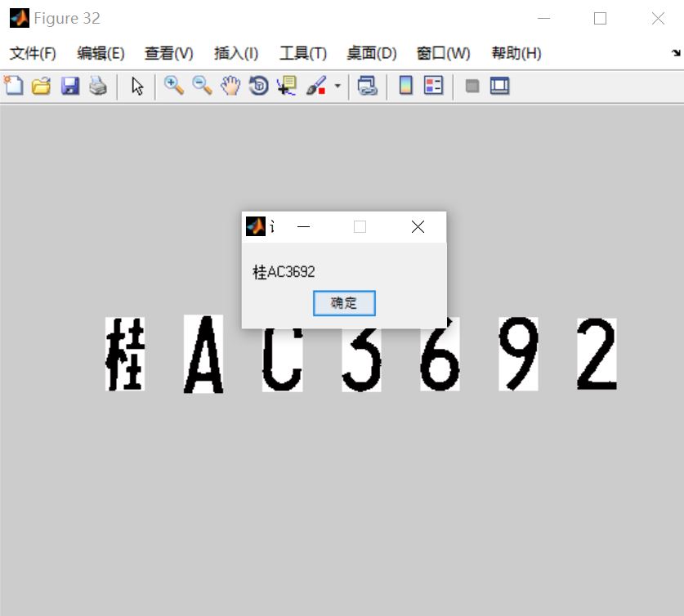Open the 帮助(H) menu

click(516, 53)
